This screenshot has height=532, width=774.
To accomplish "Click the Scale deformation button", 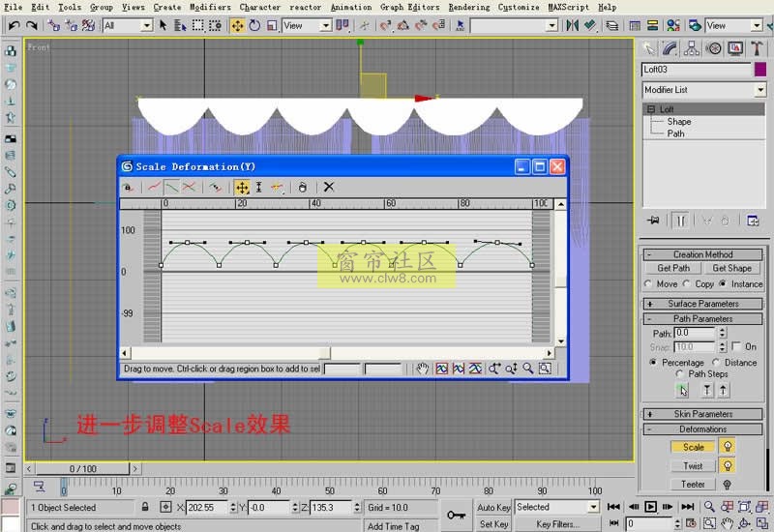I will pos(693,447).
